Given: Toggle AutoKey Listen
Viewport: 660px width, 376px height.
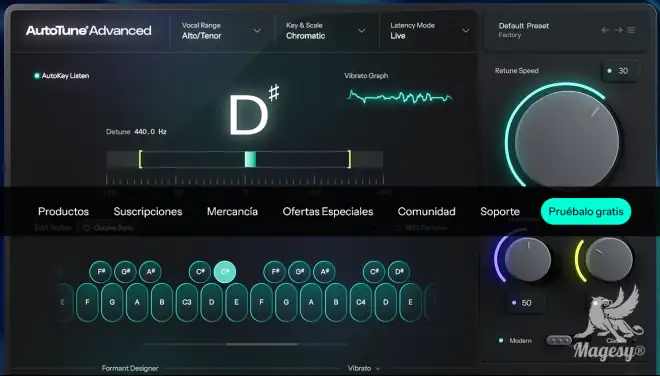Looking at the screenshot, I should (x=61, y=76).
